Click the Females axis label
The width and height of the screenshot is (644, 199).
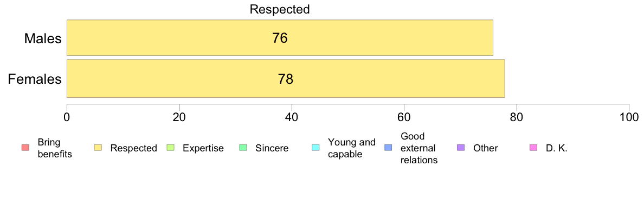point(35,78)
